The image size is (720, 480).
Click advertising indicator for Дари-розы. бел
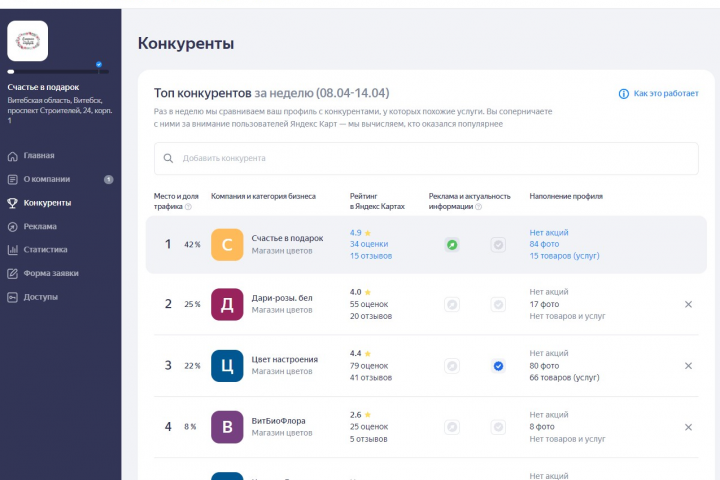coord(452,304)
